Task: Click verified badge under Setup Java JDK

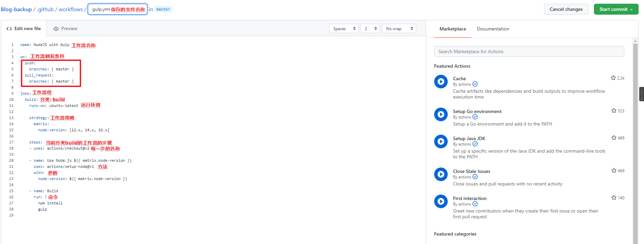Action: (475, 144)
